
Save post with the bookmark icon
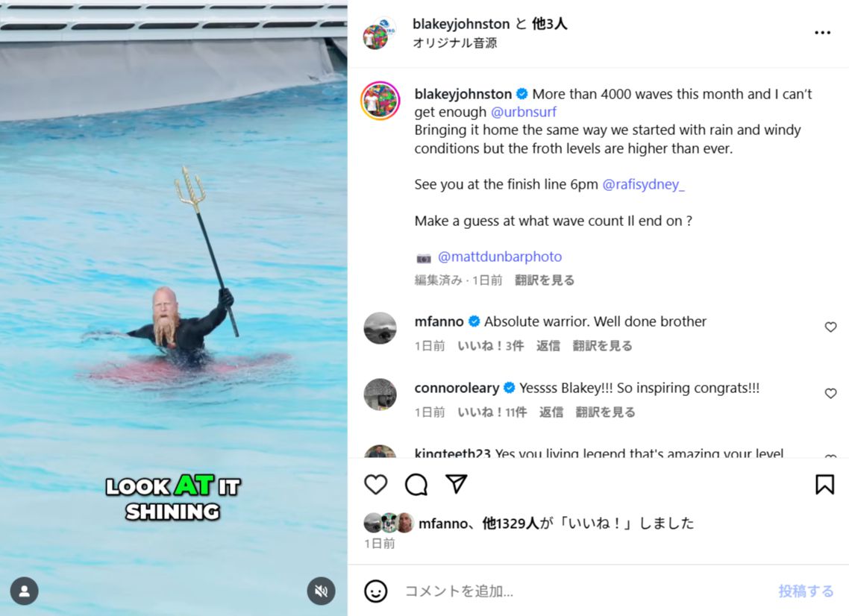point(824,485)
